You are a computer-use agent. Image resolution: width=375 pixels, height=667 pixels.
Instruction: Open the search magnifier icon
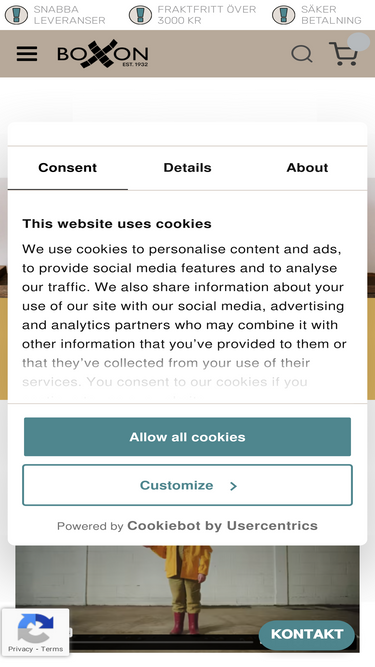click(x=302, y=54)
